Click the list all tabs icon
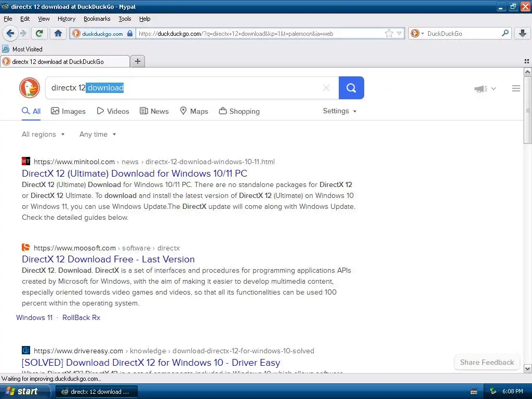 [x=527, y=61]
